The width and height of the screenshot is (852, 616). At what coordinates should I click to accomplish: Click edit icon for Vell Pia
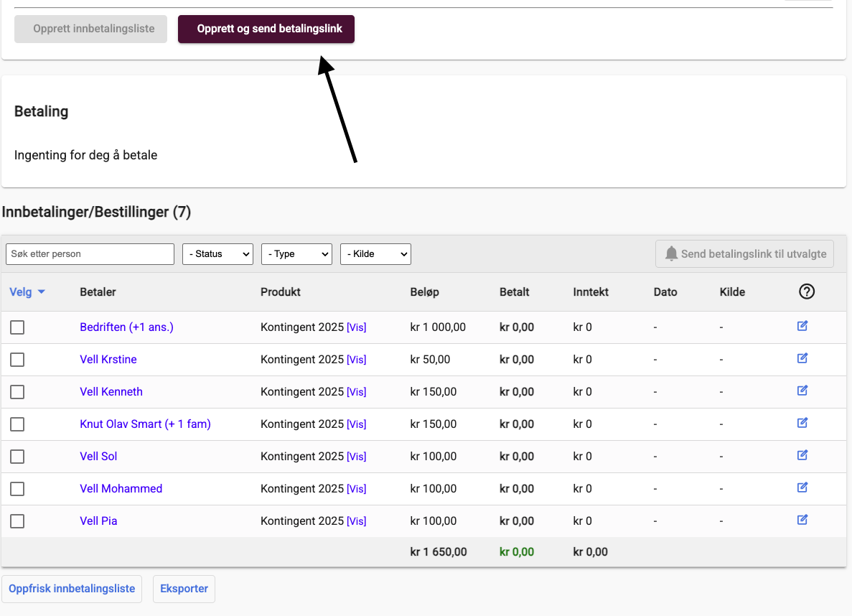coord(802,521)
